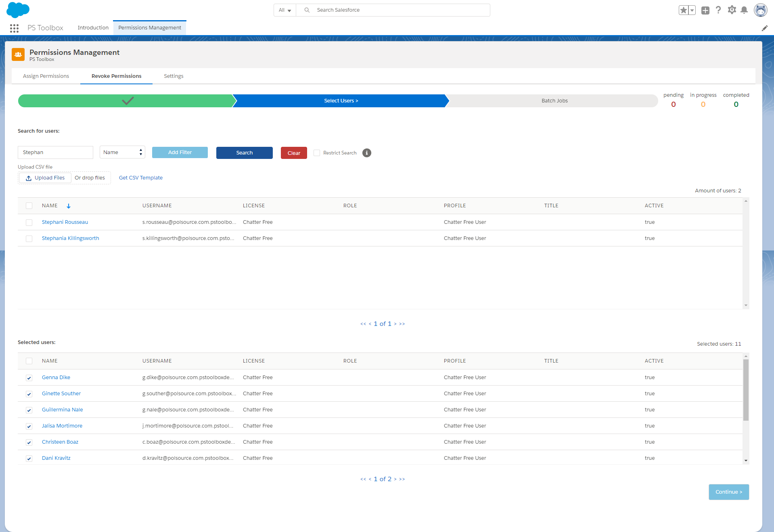Select the Revoke Permissions tab
The height and width of the screenshot is (532, 774).
click(116, 76)
